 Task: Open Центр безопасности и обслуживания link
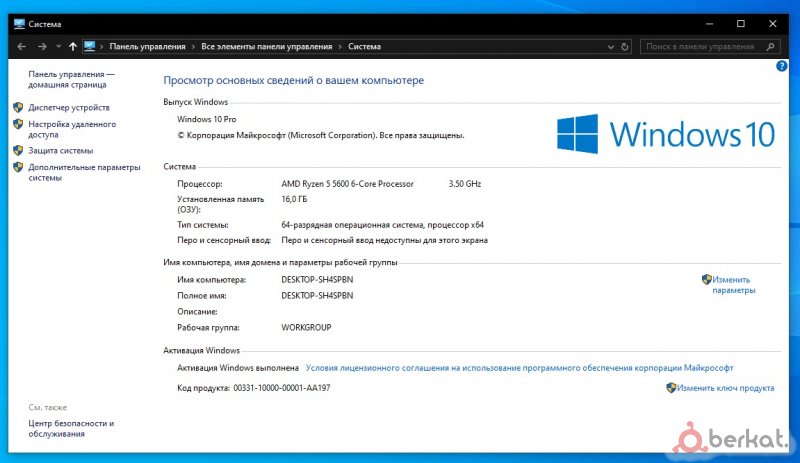click(71, 428)
